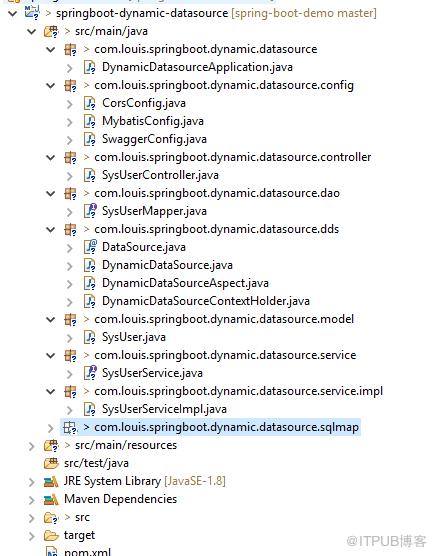
Task: Expand the target folder
Action: (32, 536)
